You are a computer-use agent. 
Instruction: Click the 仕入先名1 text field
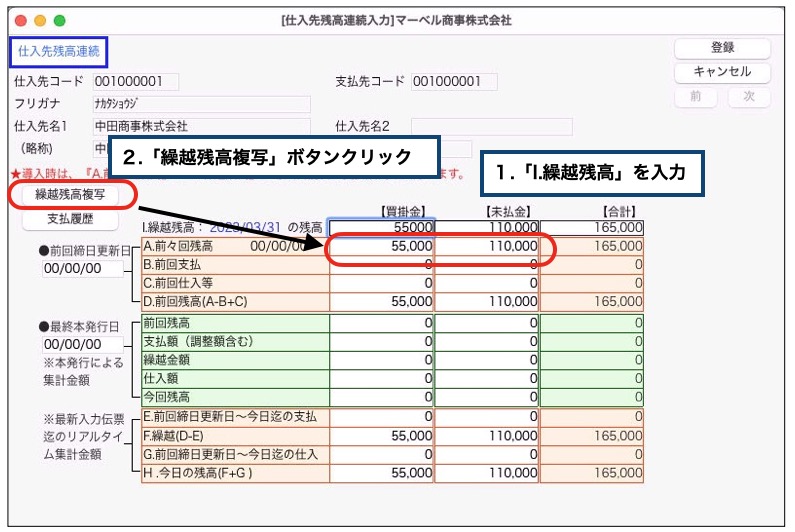click(200, 126)
